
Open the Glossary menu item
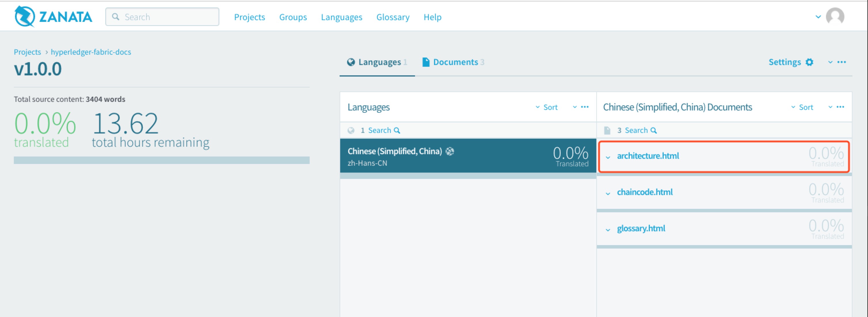pos(393,17)
